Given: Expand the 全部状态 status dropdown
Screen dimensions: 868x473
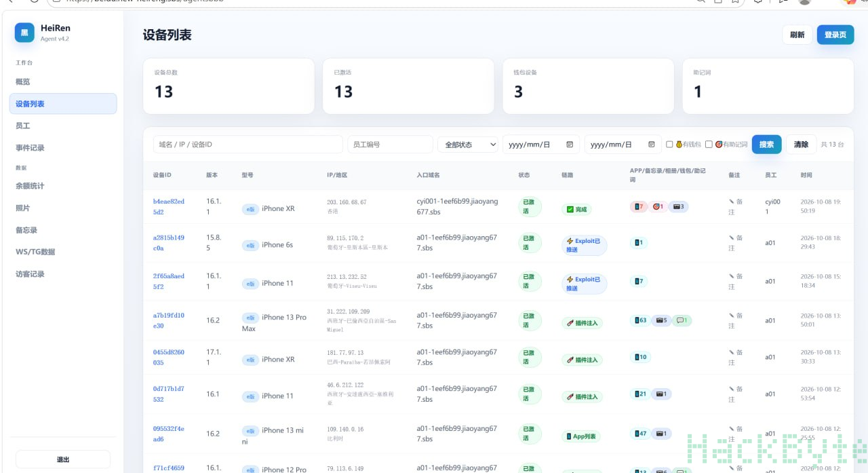Looking at the screenshot, I should coord(468,145).
